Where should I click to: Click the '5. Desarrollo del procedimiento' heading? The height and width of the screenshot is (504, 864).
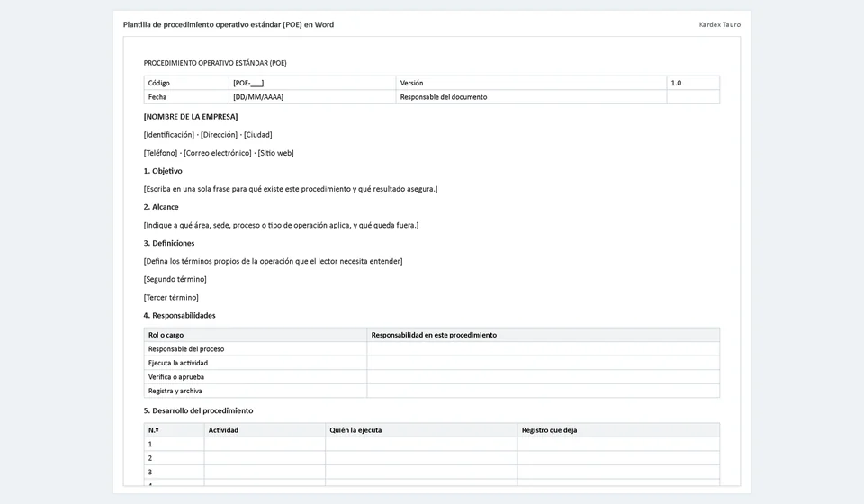(x=198, y=411)
